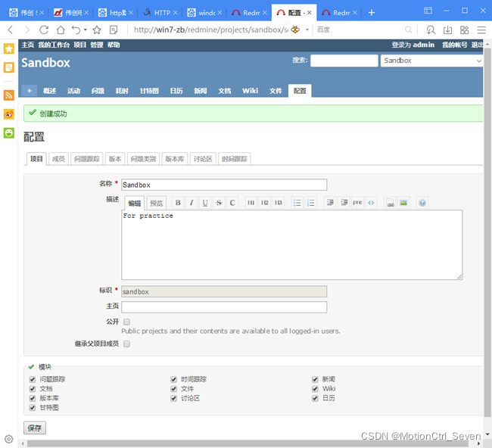
Task: Uncheck 问题跟踪 module checkbox
Action: click(33, 380)
